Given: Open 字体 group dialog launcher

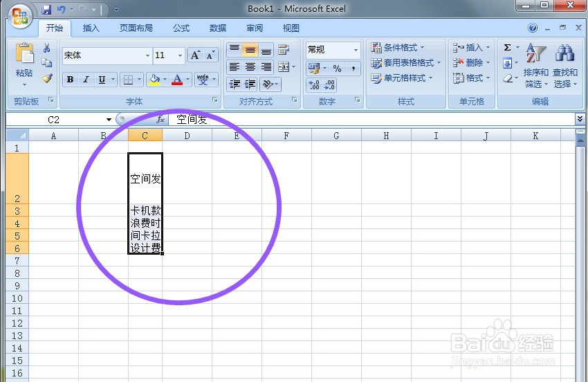Looking at the screenshot, I should point(215,100).
